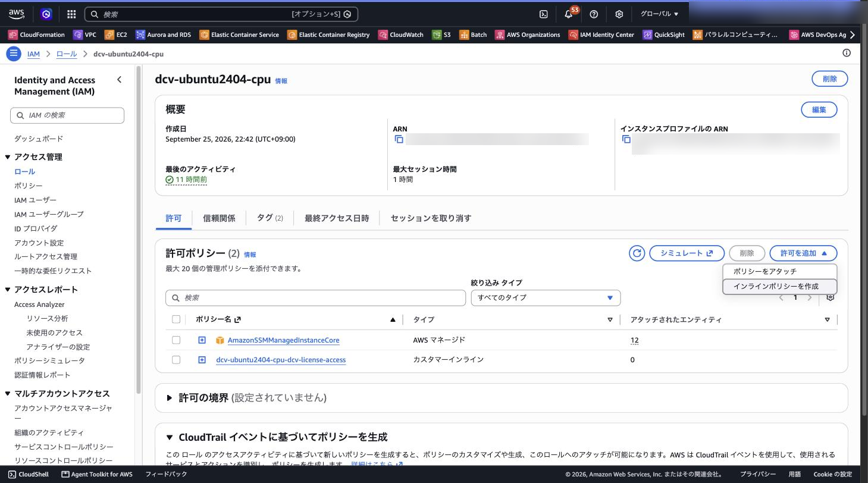Open EC2 bookmark shortcut
This screenshot has height=483, width=868.
coord(116,34)
